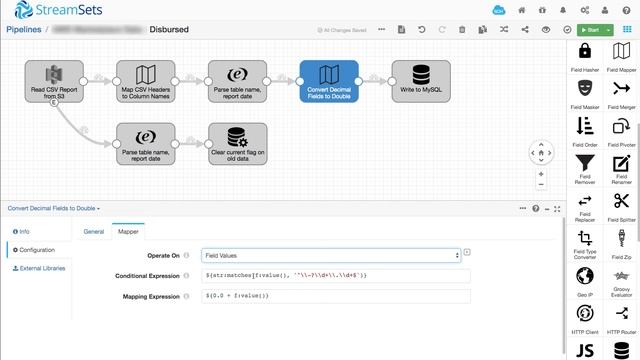This screenshot has height=360, width=640.
Task: Open the Start button dropdown arrow
Action: click(609, 30)
